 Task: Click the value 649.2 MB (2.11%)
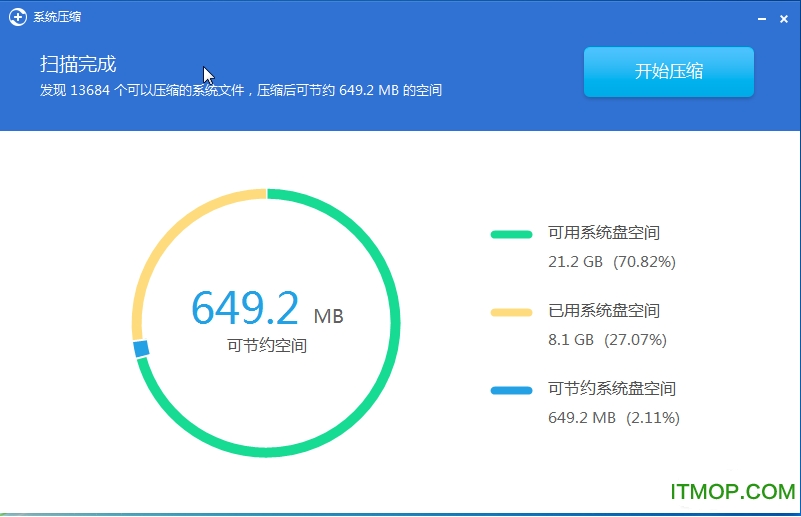click(x=614, y=418)
